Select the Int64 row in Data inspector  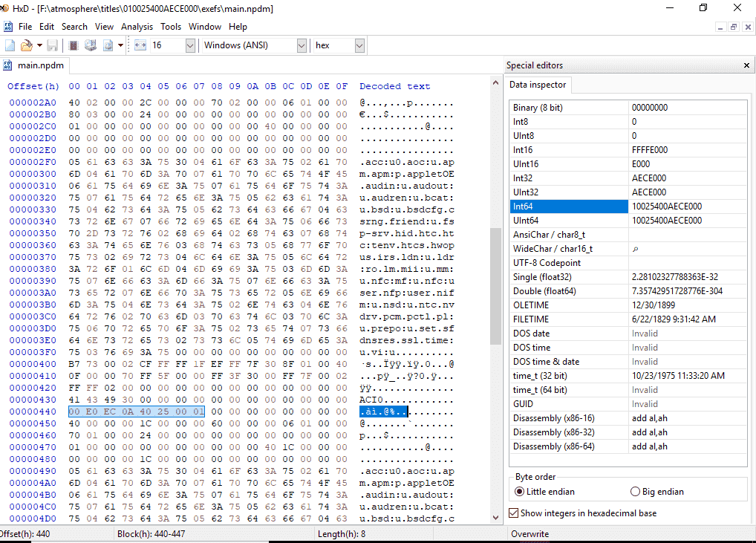[628, 207]
